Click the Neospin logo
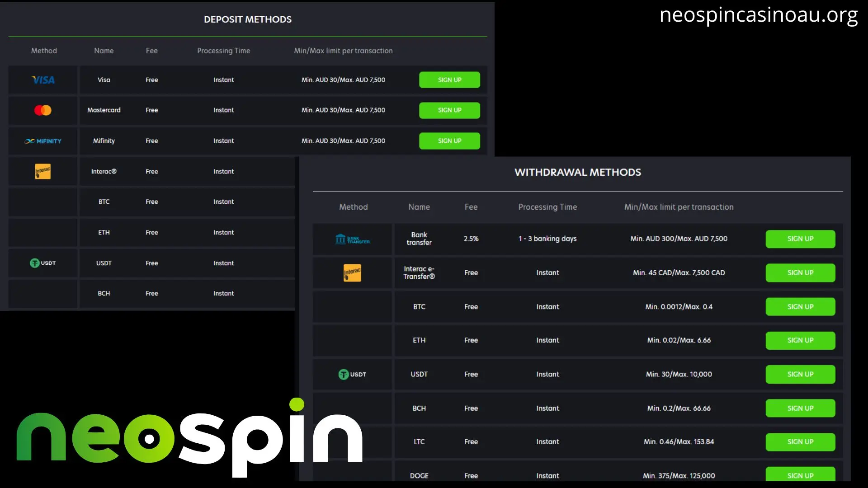The image size is (868, 488). click(189, 437)
